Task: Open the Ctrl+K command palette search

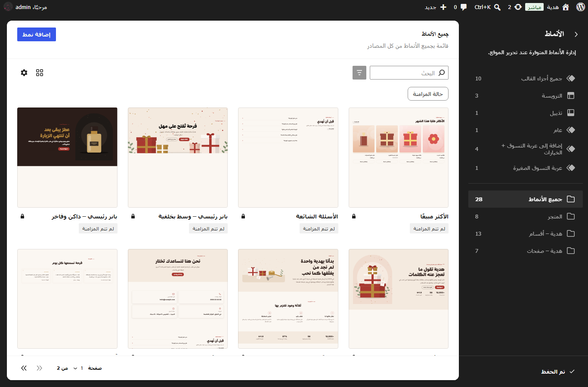Action: (x=488, y=7)
